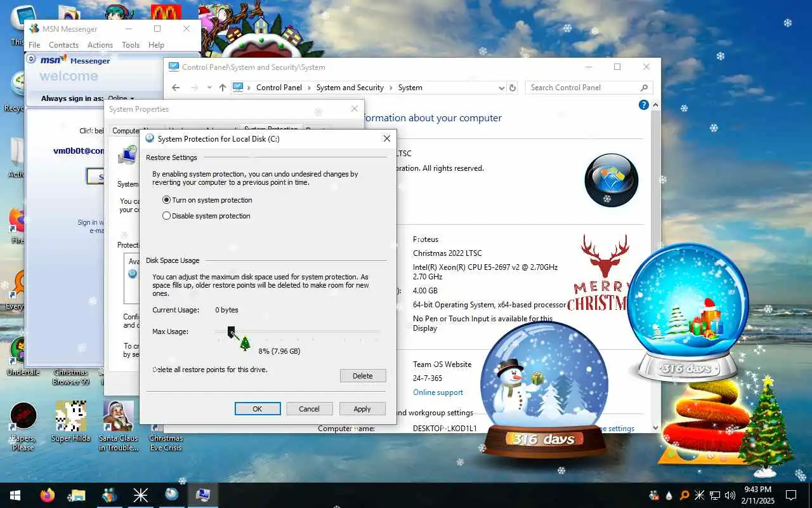
Task: Click System and Security breadcrumb
Action: tap(350, 88)
